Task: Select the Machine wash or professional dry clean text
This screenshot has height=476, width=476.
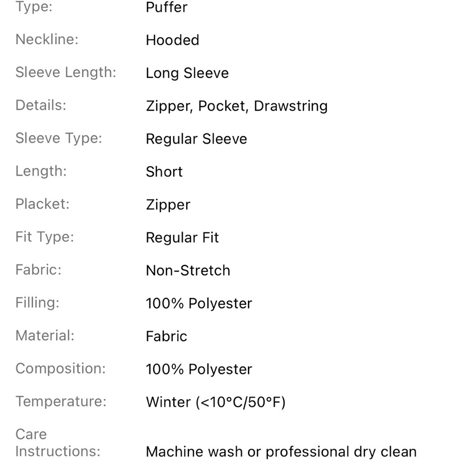Action: (x=281, y=452)
